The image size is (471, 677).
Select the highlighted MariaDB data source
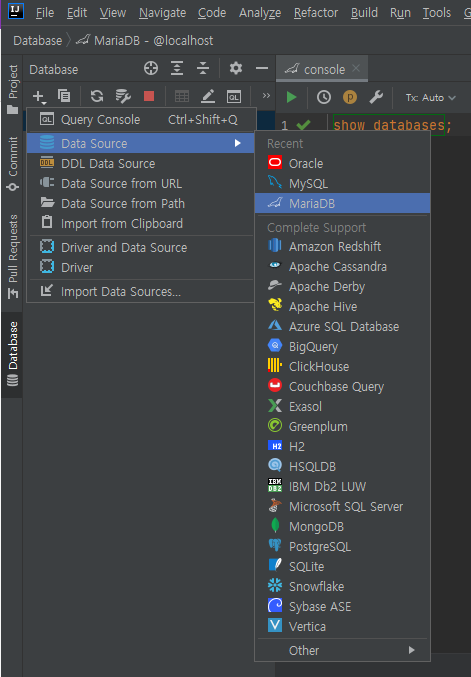(342, 203)
